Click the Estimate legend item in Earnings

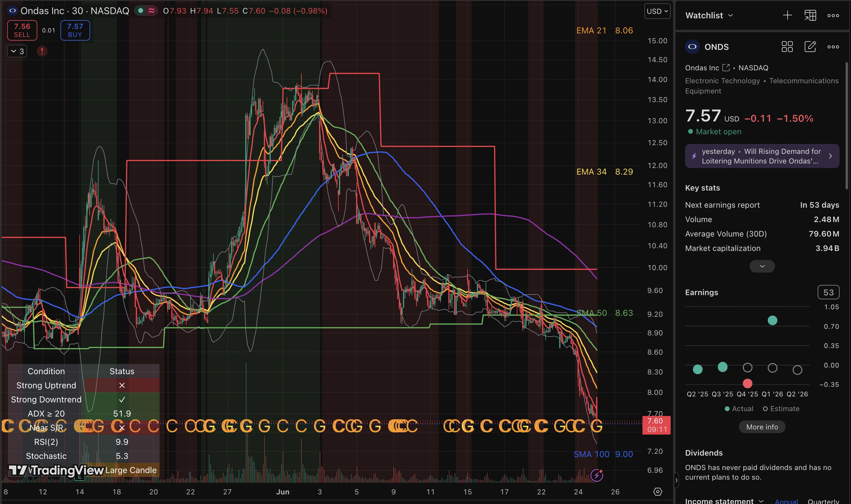781,409
